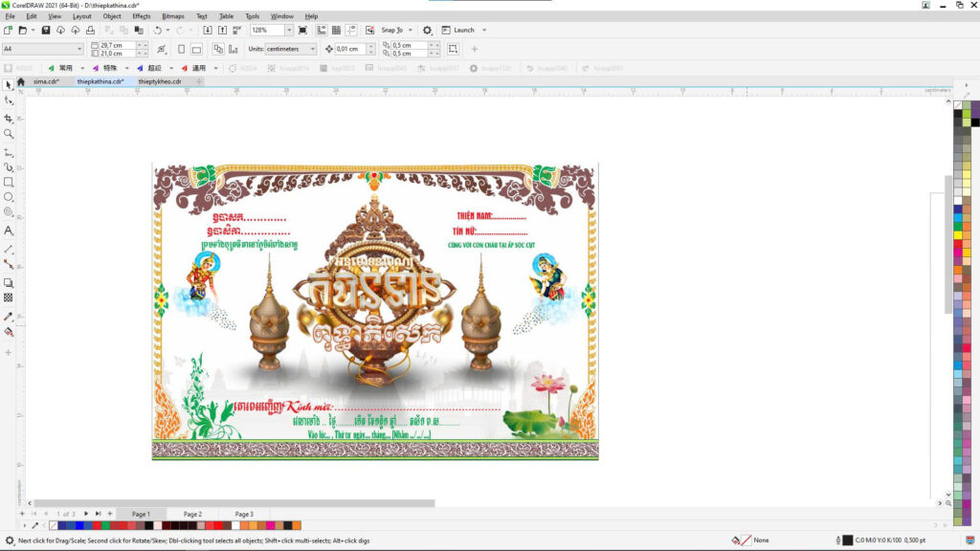Select the Drop Shadow tool

tap(8, 283)
